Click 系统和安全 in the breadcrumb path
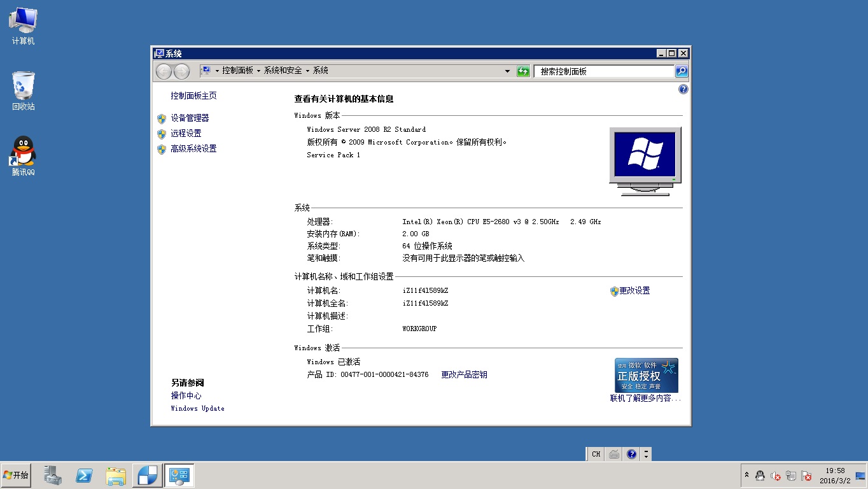Image resolution: width=868 pixels, height=489 pixels. [283, 71]
